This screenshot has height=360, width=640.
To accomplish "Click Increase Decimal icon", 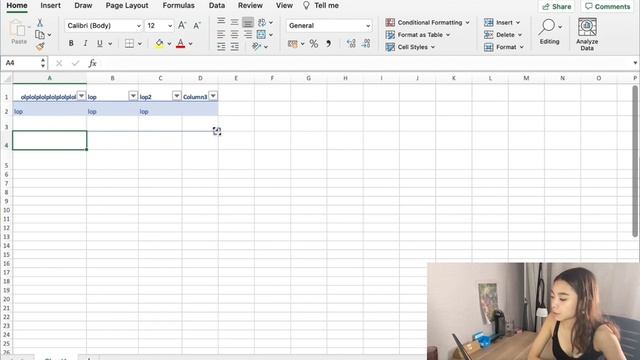I will click(351, 43).
